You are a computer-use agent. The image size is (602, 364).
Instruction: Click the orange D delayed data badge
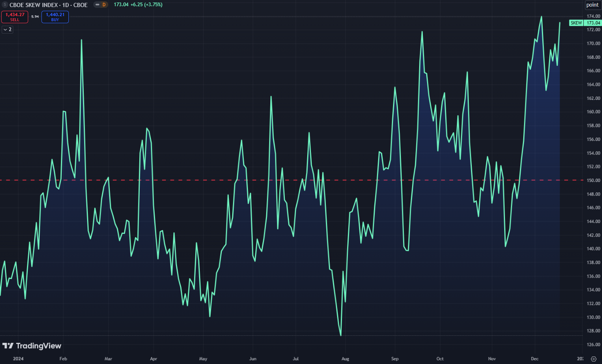click(104, 5)
